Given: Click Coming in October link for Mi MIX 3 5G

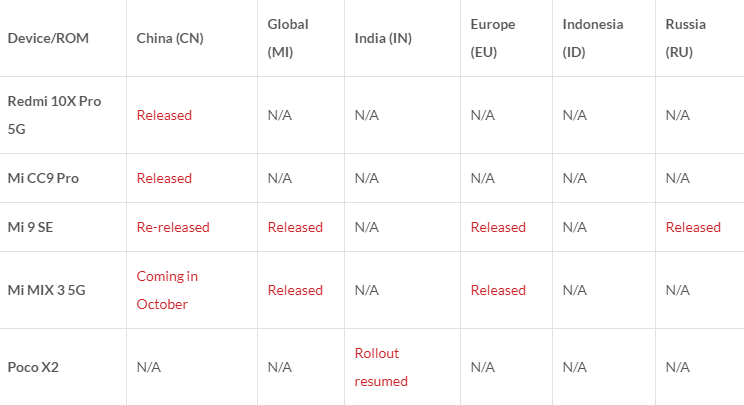Looking at the screenshot, I should [167, 290].
